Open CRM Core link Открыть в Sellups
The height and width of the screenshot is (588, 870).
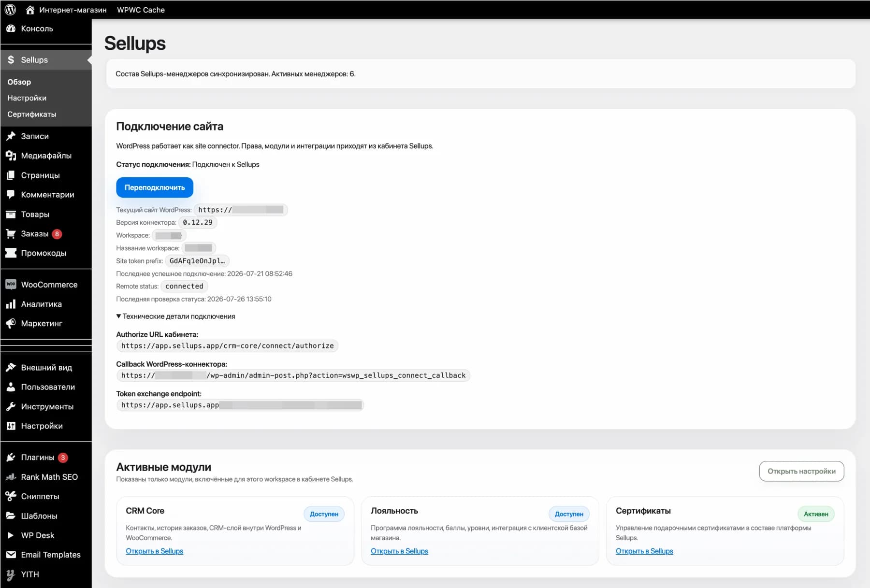[x=155, y=551]
